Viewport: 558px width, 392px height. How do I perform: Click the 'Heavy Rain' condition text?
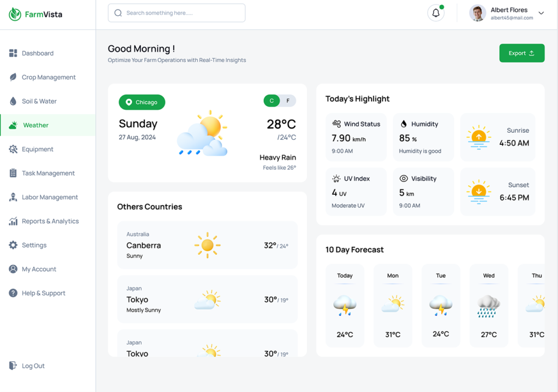[277, 157]
